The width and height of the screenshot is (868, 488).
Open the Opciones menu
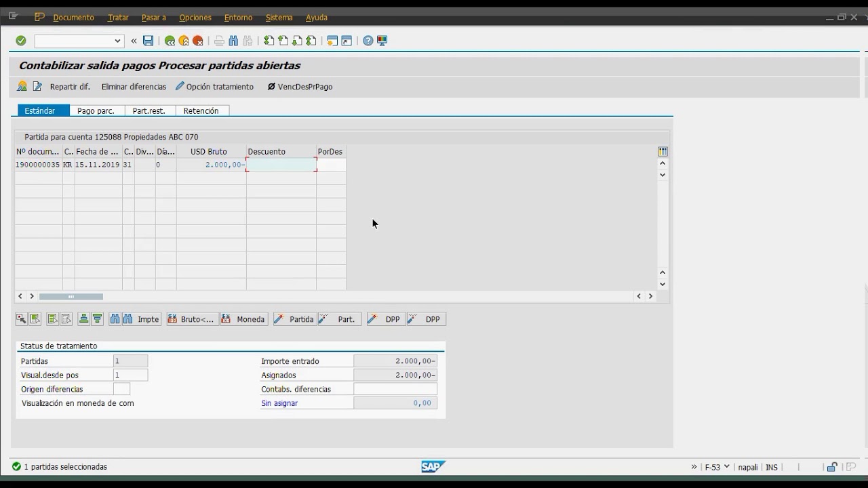(x=195, y=18)
